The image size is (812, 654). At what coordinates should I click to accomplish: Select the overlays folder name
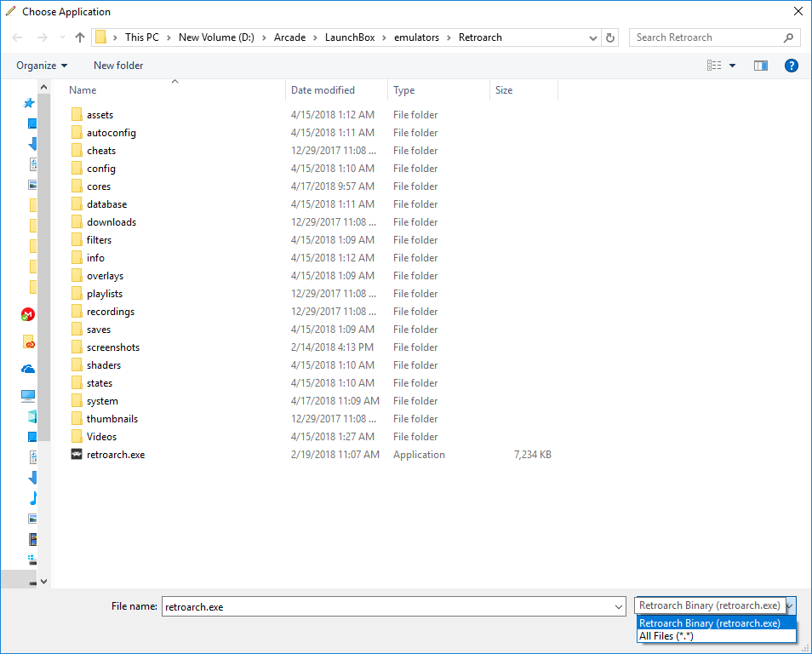106,276
